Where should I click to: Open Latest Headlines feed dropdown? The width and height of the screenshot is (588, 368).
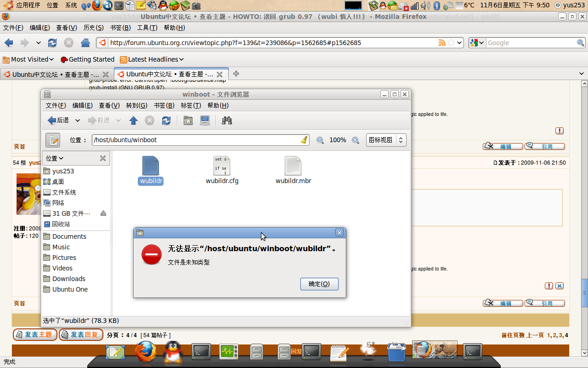pos(152,59)
